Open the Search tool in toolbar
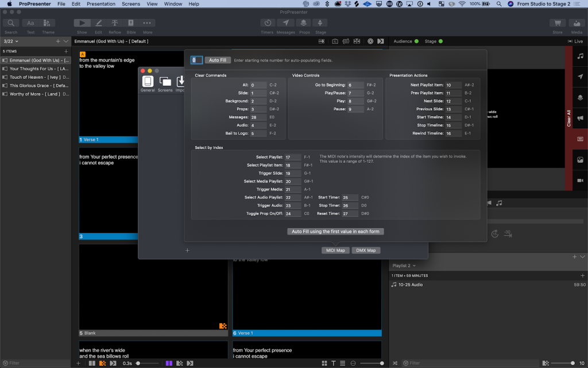 point(11,23)
